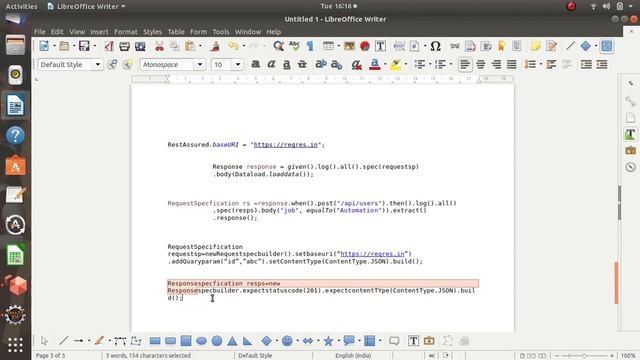Align text left
The height and width of the screenshot is (360, 640).
pyautogui.click(x=465, y=64)
